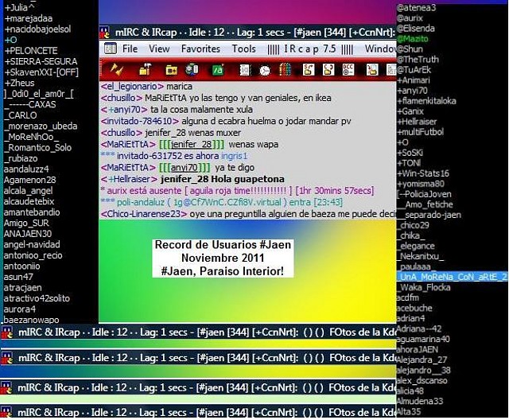
Task: Click aurix está ausente away message line
Action: [x=238, y=191]
